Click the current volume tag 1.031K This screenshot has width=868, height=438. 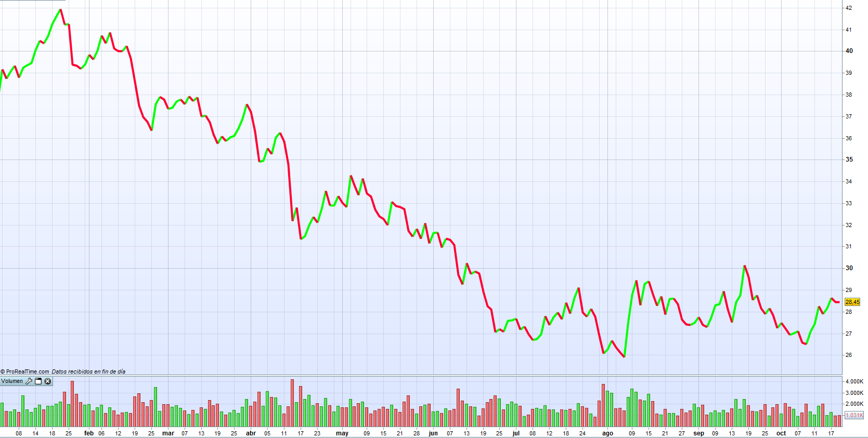[854, 415]
